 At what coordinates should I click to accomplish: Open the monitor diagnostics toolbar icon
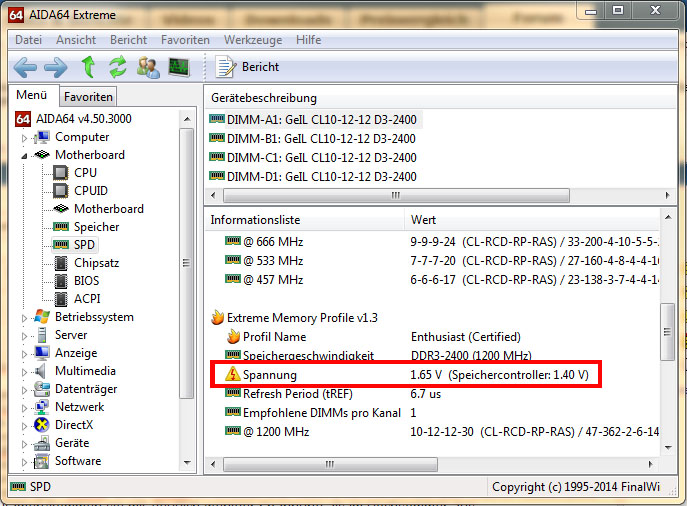(x=179, y=67)
